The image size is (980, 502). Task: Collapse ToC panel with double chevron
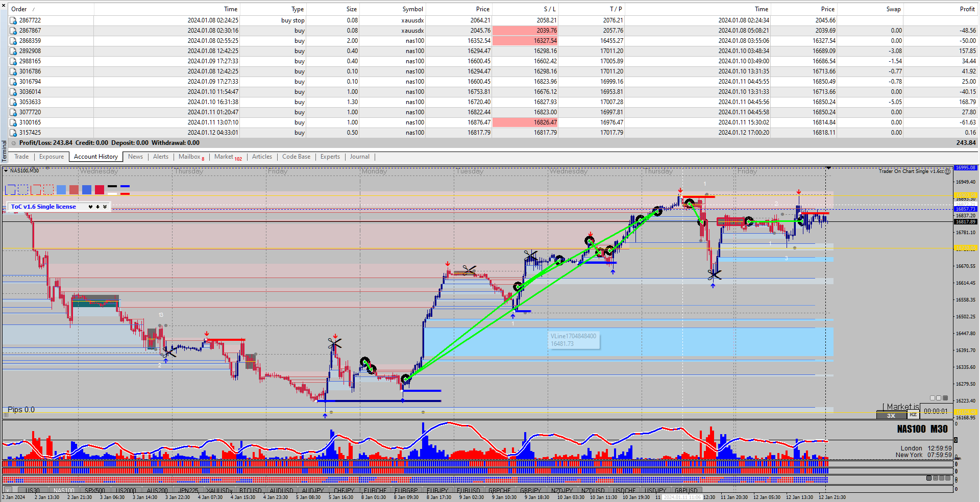[105, 207]
